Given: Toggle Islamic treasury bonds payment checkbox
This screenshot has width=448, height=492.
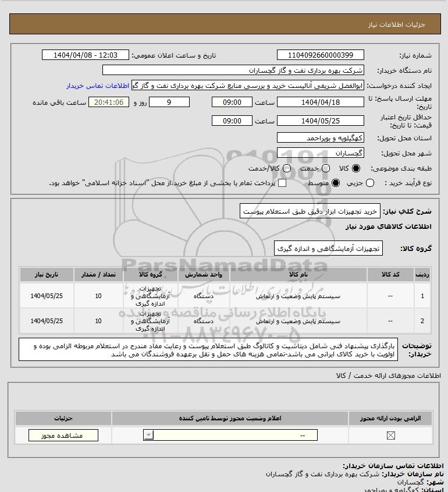Looking at the screenshot, I should (282, 183).
